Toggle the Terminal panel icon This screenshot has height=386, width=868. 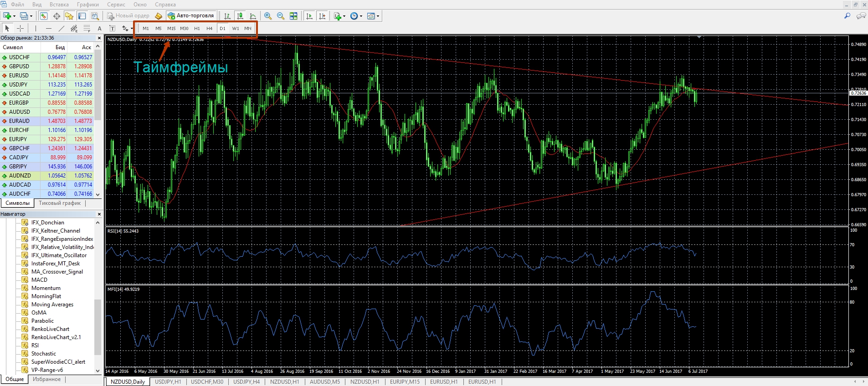82,16
